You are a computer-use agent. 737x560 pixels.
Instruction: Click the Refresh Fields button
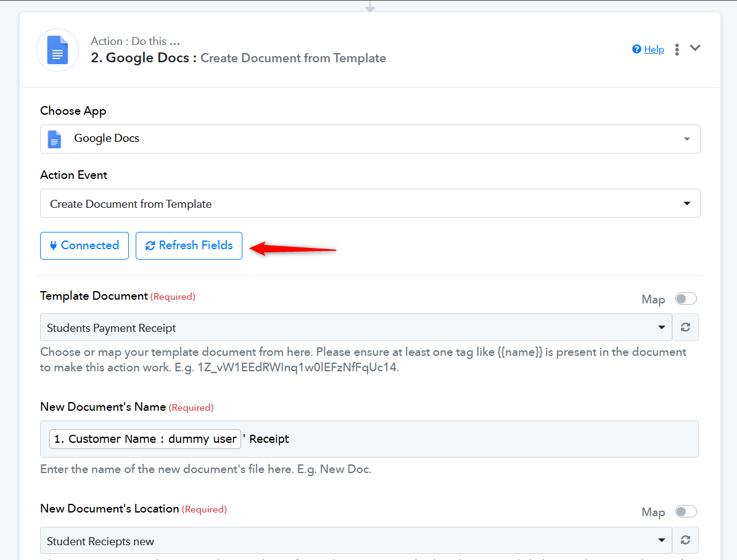[x=189, y=245]
